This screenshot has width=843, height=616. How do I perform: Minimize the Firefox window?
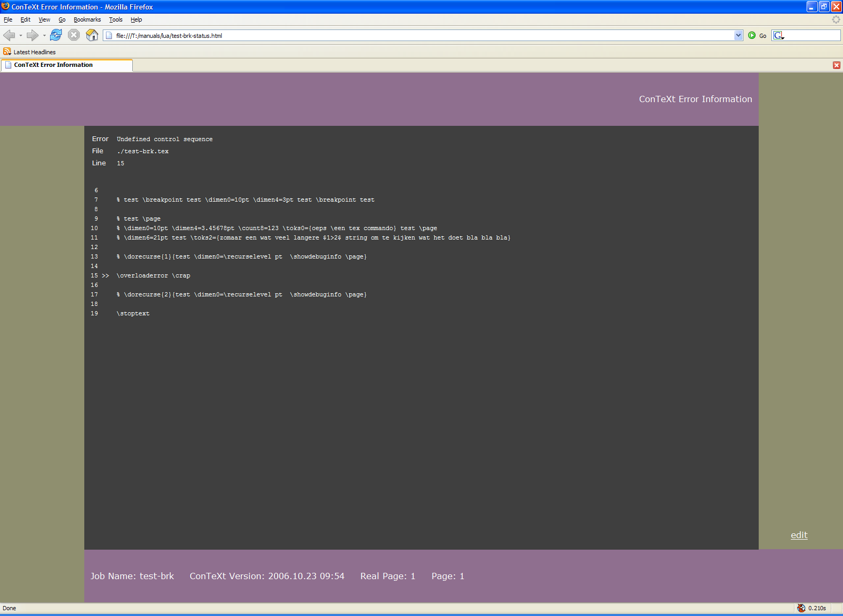(812, 7)
